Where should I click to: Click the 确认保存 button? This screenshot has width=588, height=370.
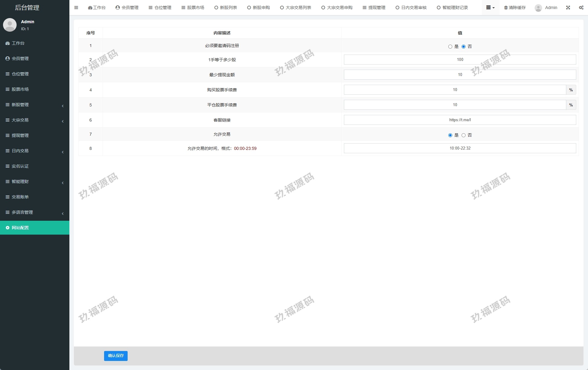click(116, 356)
